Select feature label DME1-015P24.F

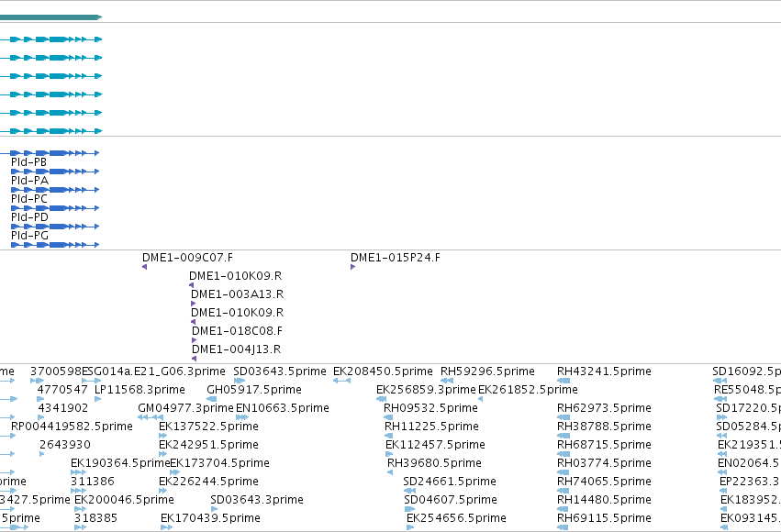[396, 258]
